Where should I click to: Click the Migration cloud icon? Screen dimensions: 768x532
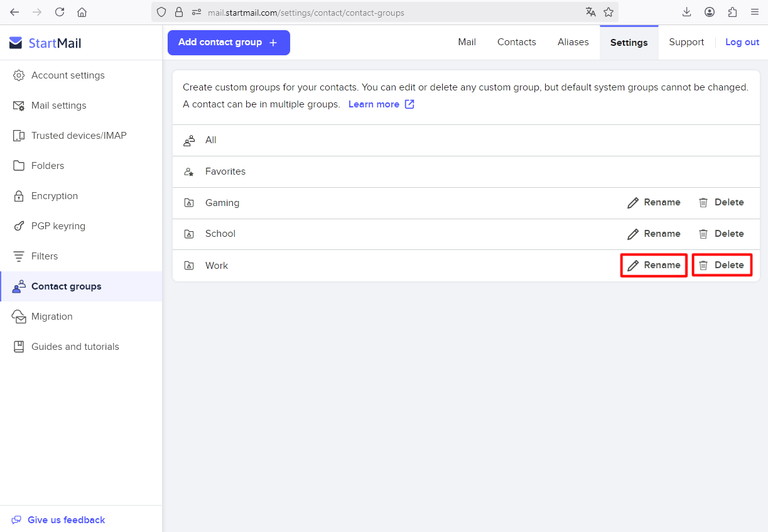point(19,317)
